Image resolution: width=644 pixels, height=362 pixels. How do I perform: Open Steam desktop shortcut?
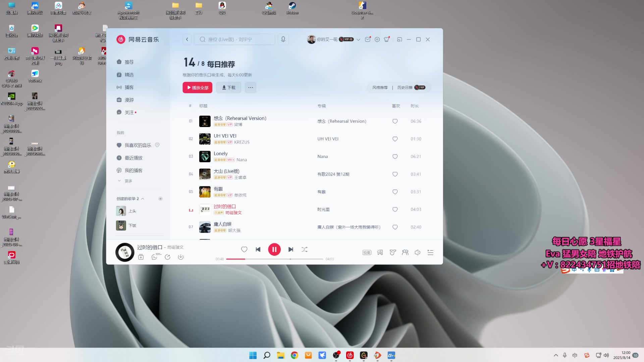[x=292, y=8]
